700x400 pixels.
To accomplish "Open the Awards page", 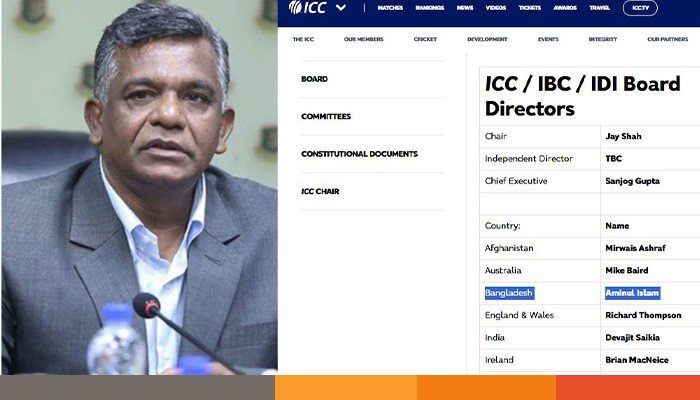I will 565,8.
